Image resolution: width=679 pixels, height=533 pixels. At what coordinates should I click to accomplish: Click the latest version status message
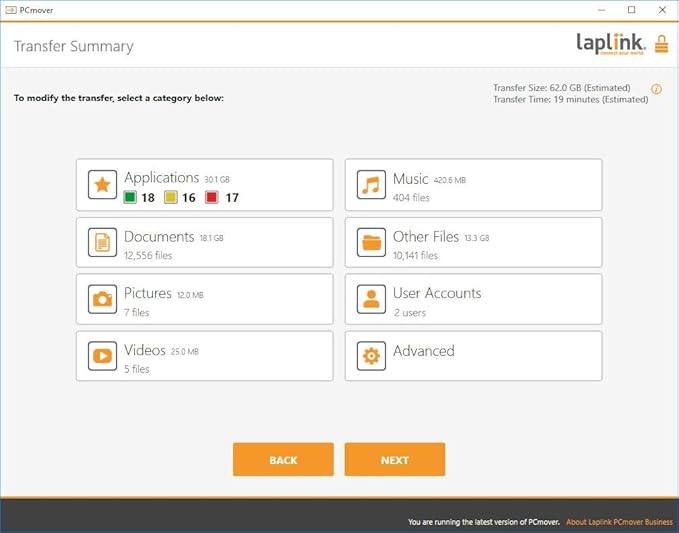tap(484, 522)
